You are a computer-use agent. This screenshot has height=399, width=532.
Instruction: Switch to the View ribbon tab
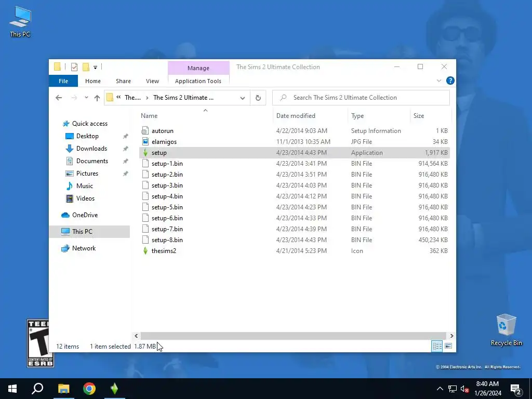coord(152,81)
